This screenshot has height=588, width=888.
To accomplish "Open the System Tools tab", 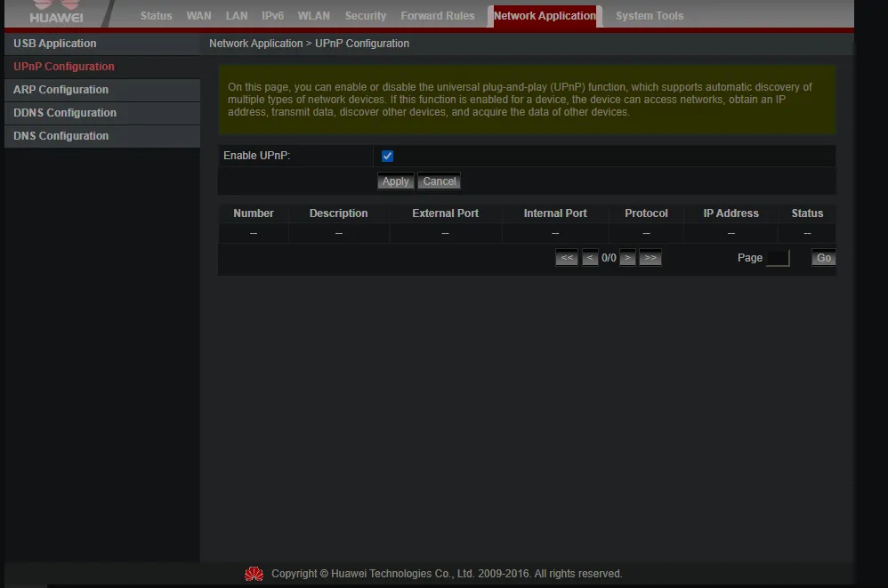I will click(650, 16).
